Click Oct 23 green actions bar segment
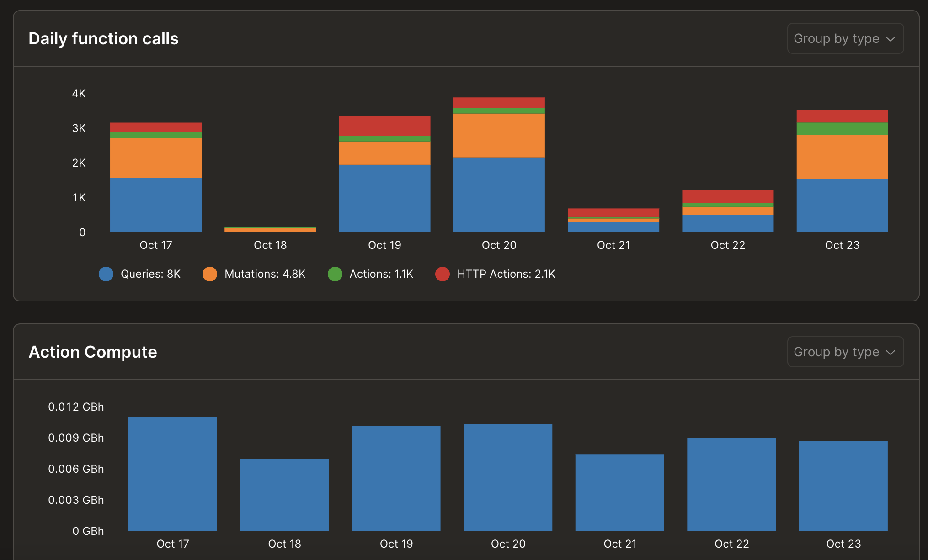 [x=842, y=129]
